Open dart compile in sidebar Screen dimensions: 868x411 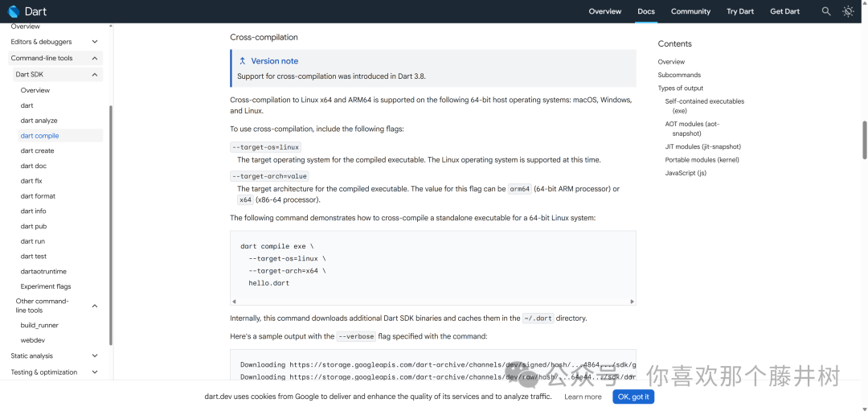click(x=39, y=136)
